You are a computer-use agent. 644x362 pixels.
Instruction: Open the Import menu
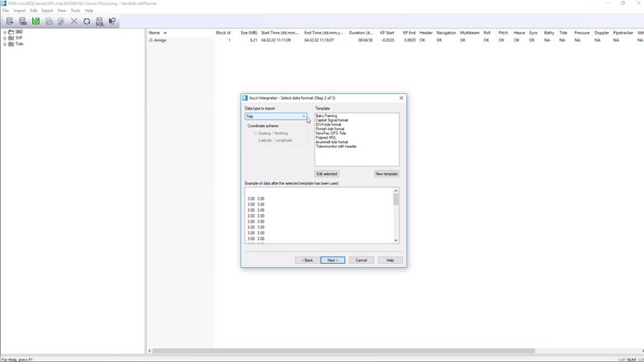click(x=19, y=11)
